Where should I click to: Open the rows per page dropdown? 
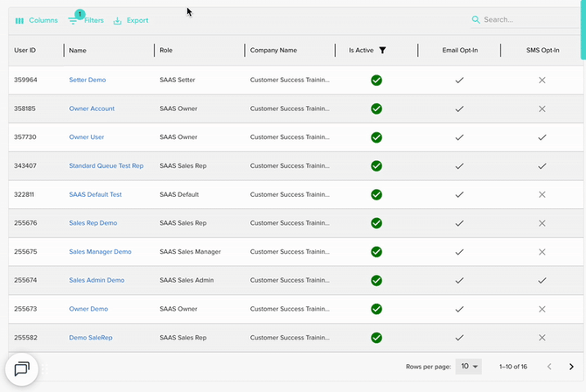[x=470, y=367]
